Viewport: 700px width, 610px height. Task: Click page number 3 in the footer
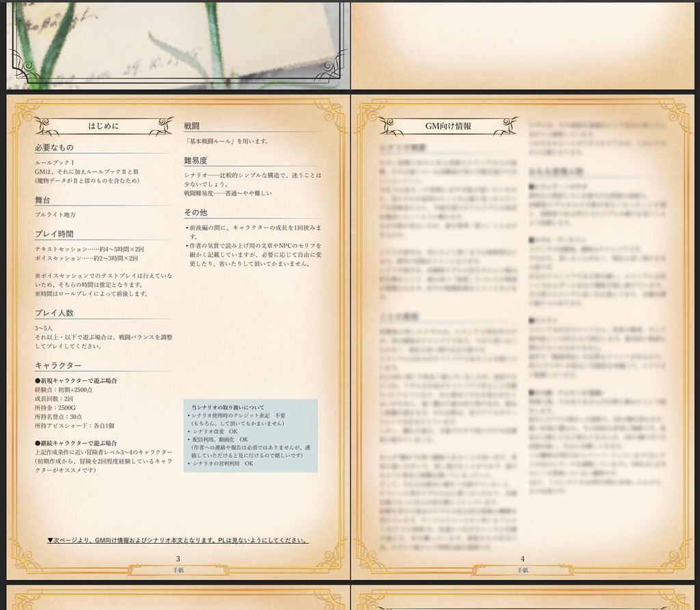(178, 559)
